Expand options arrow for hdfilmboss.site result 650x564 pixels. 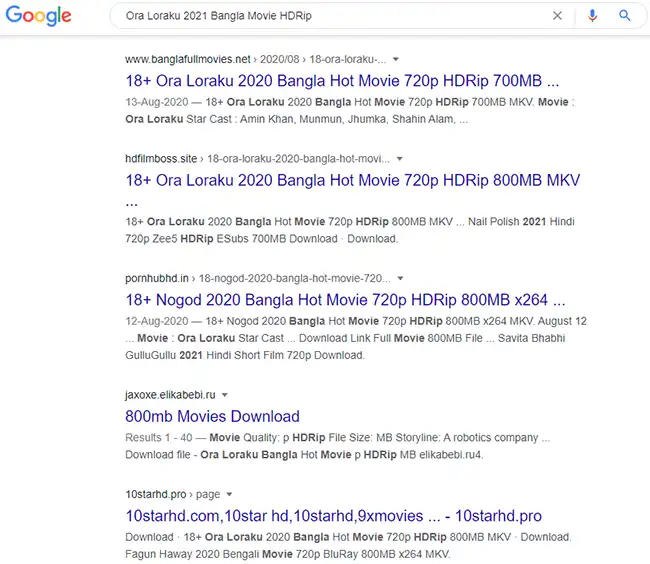399,159
